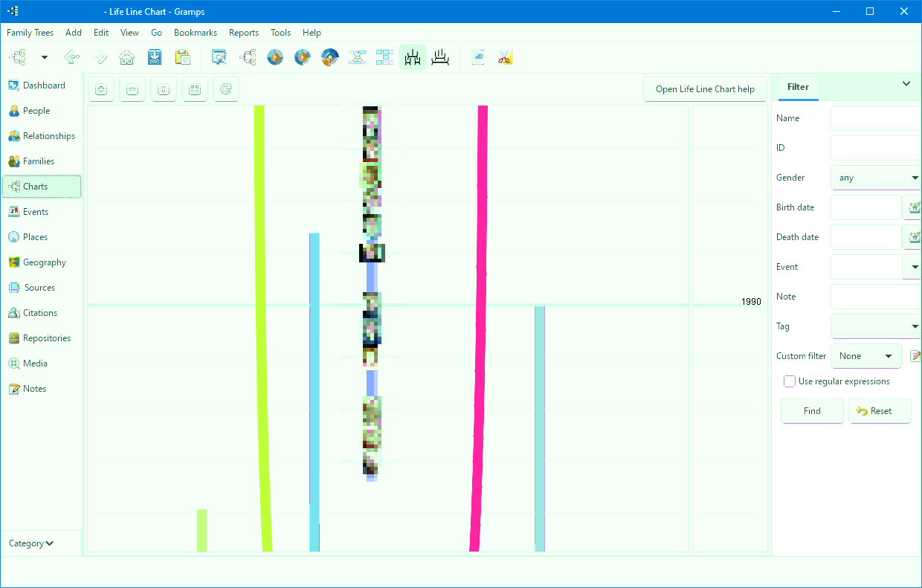Select the hourglass graph view icon
The width and height of the screenshot is (922, 588).
358,57
